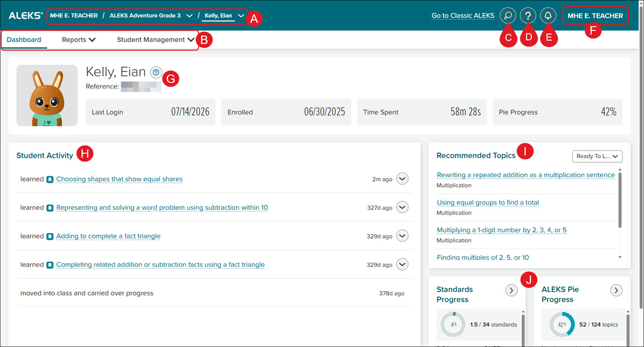Click bookmark icon beside Completing related addition topic
This screenshot has width=644, height=347.
[50, 264]
